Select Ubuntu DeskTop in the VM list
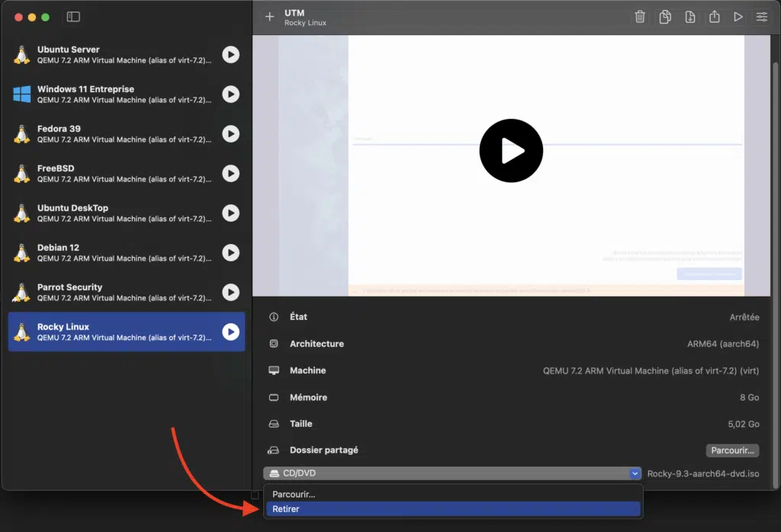Screen dimensions: 781x532 pos(127,213)
